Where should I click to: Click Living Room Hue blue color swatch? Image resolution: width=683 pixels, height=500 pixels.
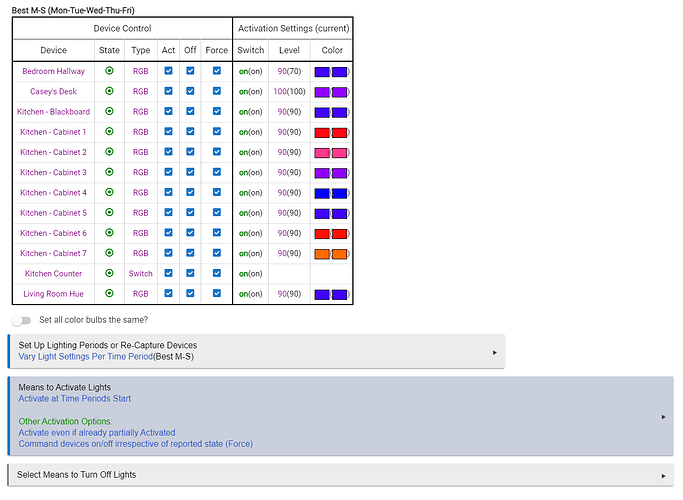tap(322, 294)
